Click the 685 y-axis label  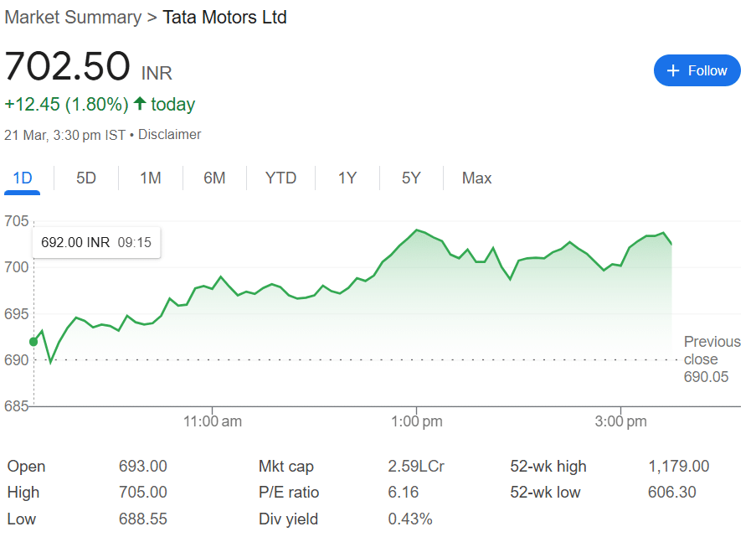17,406
